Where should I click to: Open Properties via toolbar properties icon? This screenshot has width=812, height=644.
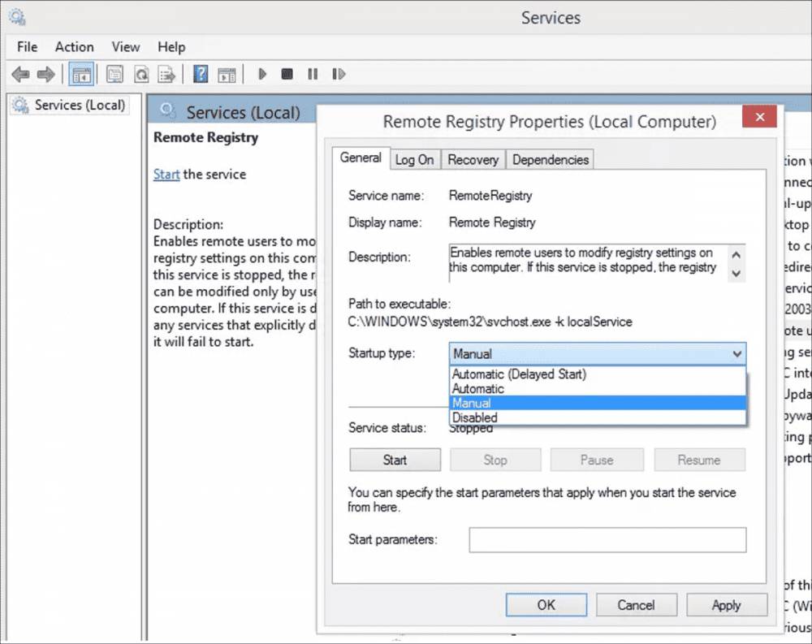point(114,74)
